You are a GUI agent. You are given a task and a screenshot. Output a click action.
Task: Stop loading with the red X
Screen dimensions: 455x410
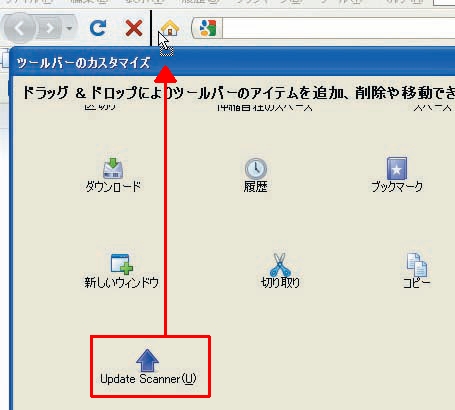pyautogui.click(x=134, y=28)
